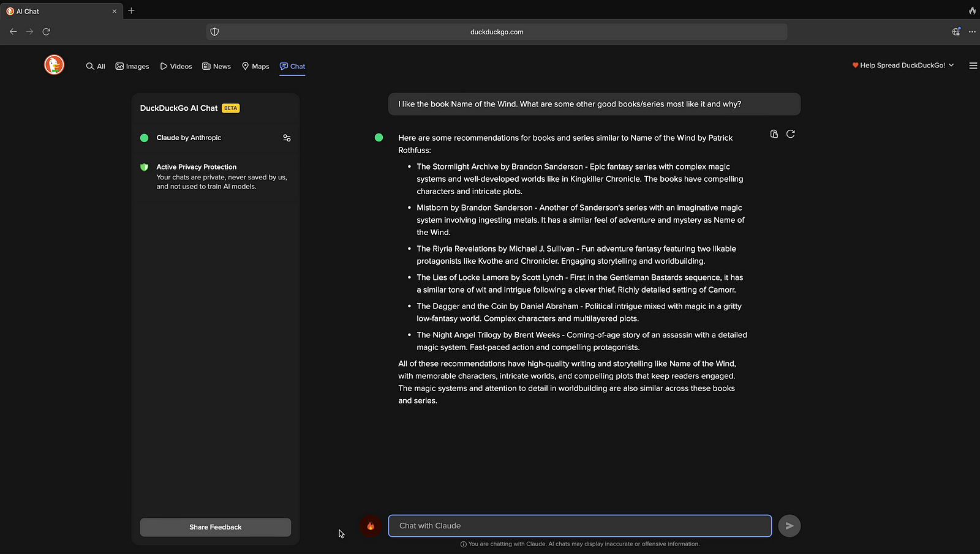This screenshot has width=980, height=554.
Task: Click the browser flame icon in title bar
Action: (x=972, y=11)
